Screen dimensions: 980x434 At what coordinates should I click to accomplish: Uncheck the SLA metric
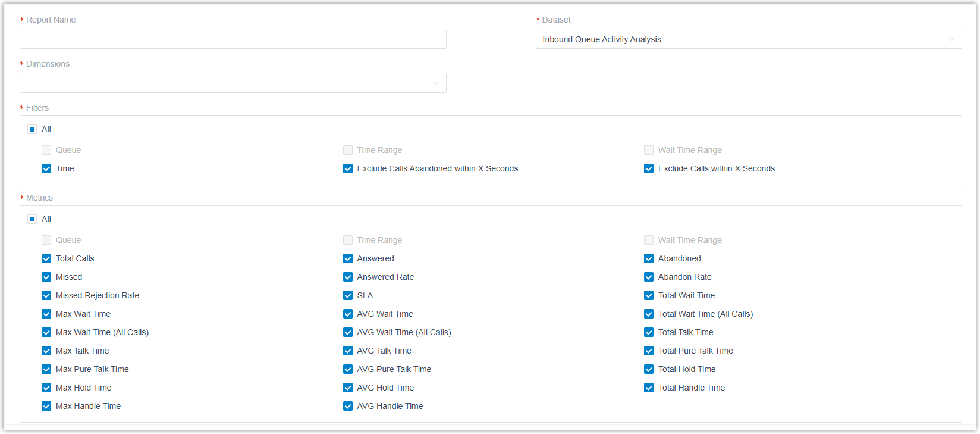348,295
